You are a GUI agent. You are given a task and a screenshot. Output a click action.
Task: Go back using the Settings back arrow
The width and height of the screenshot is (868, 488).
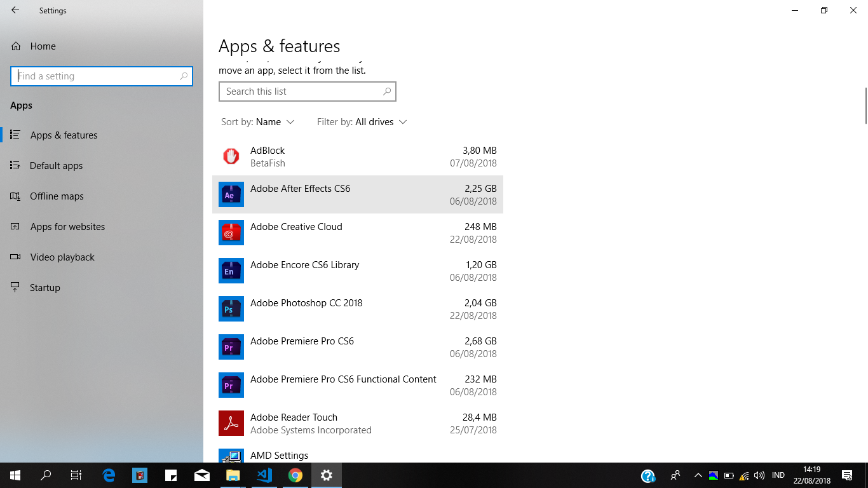[15, 10]
